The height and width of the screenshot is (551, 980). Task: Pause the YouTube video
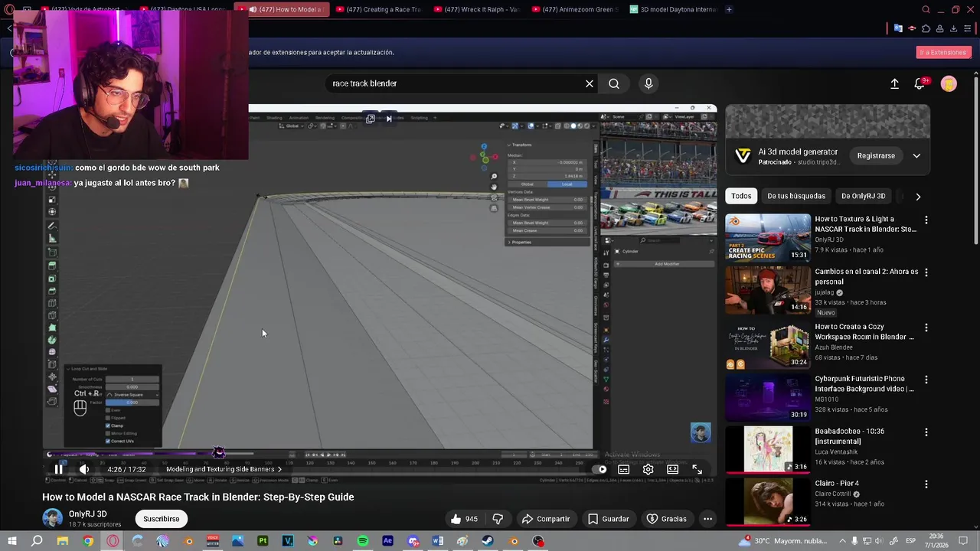[x=58, y=469]
